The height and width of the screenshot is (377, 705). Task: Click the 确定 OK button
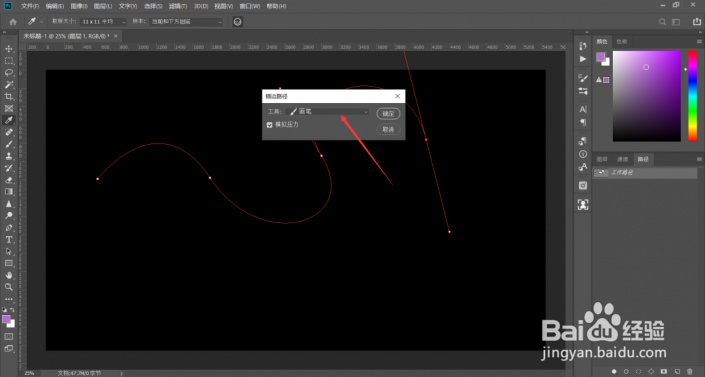[388, 114]
